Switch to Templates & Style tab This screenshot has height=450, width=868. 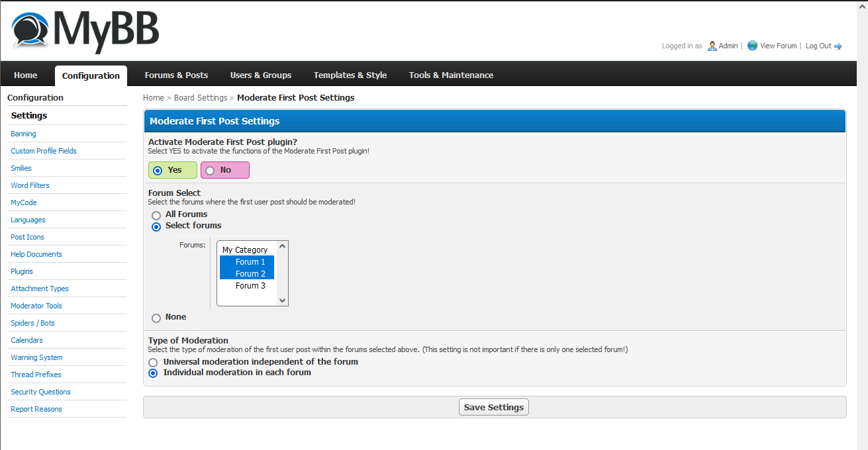coord(350,75)
